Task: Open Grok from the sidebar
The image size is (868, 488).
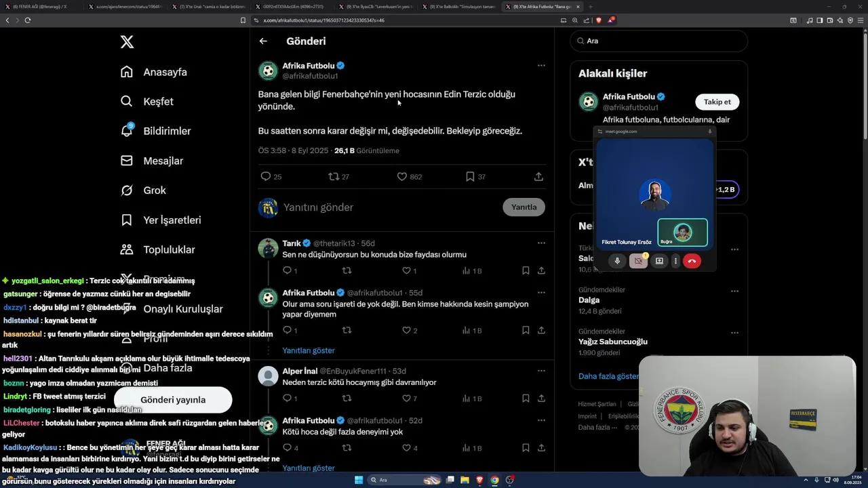Action: [143, 190]
